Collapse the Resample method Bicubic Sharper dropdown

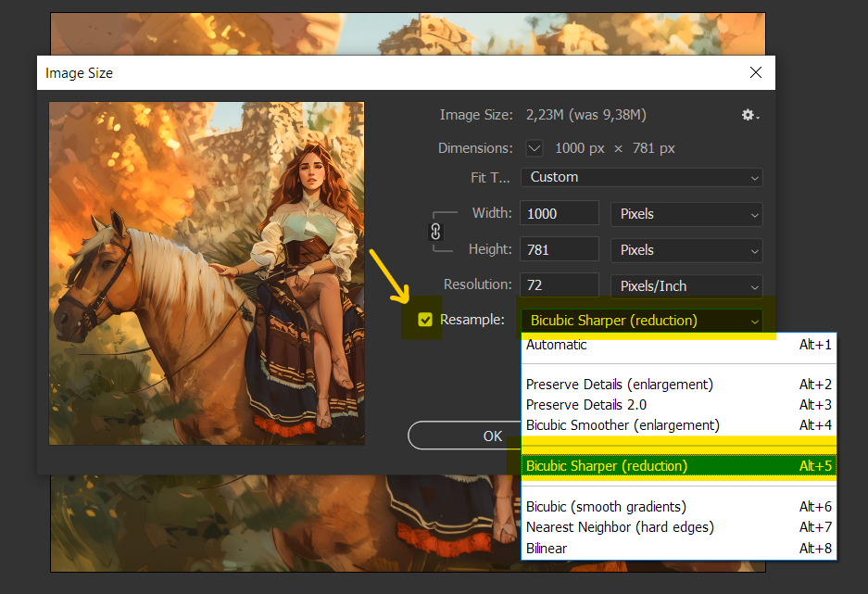[642, 321]
